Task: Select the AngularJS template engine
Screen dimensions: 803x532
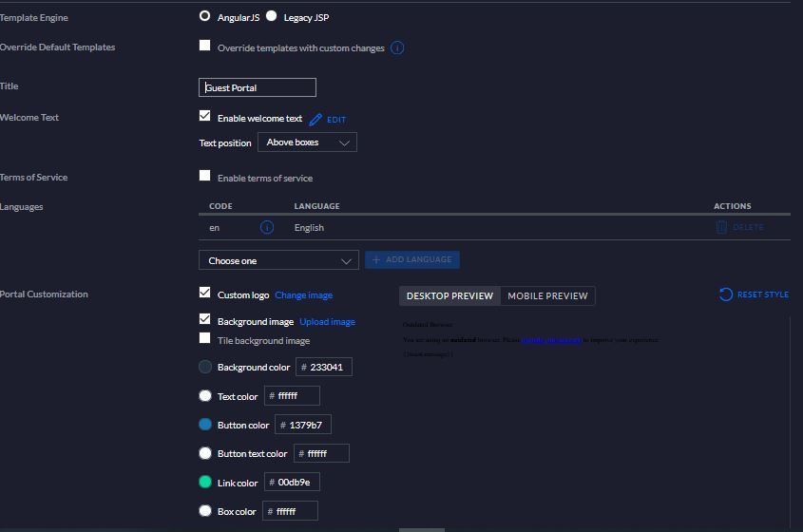Action: coord(205,16)
